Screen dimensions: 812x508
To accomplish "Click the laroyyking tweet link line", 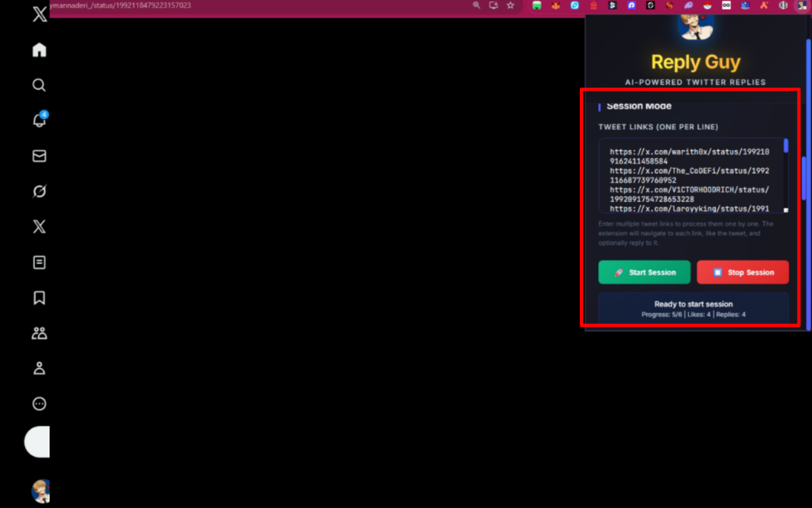I will [x=690, y=208].
